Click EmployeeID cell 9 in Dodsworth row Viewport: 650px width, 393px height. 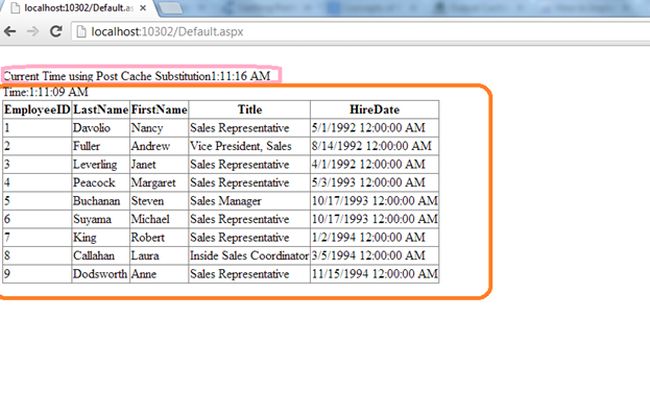pyautogui.click(x=37, y=274)
